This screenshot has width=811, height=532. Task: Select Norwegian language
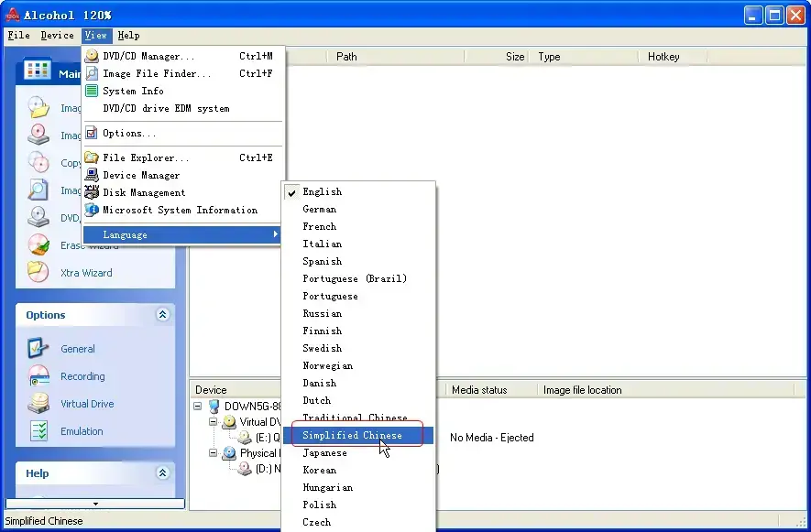pyautogui.click(x=358, y=365)
